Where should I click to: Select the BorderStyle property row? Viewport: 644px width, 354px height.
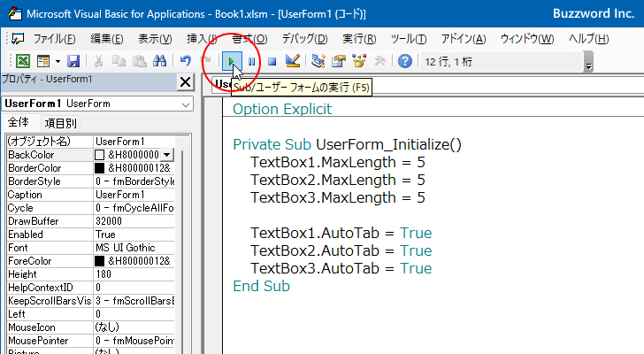[91, 181]
